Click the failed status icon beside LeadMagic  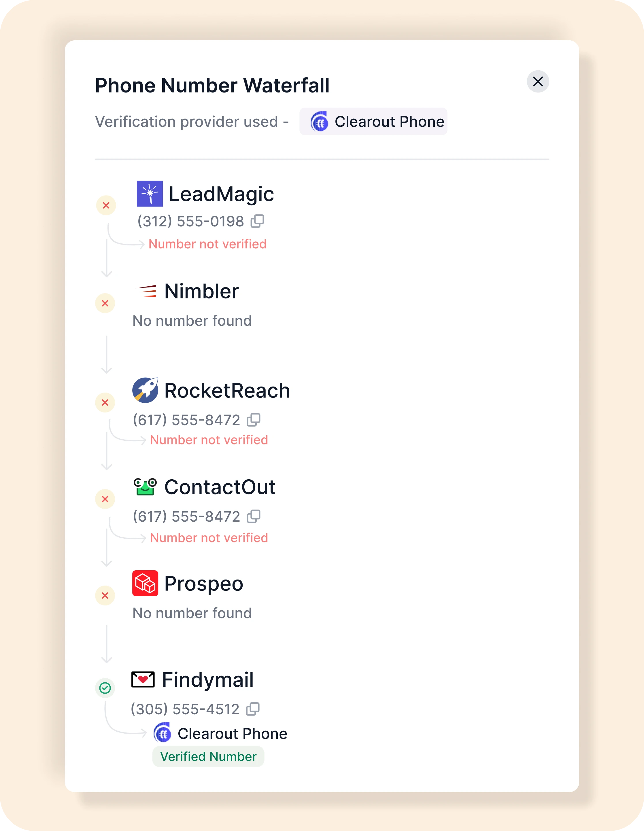tap(106, 205)
